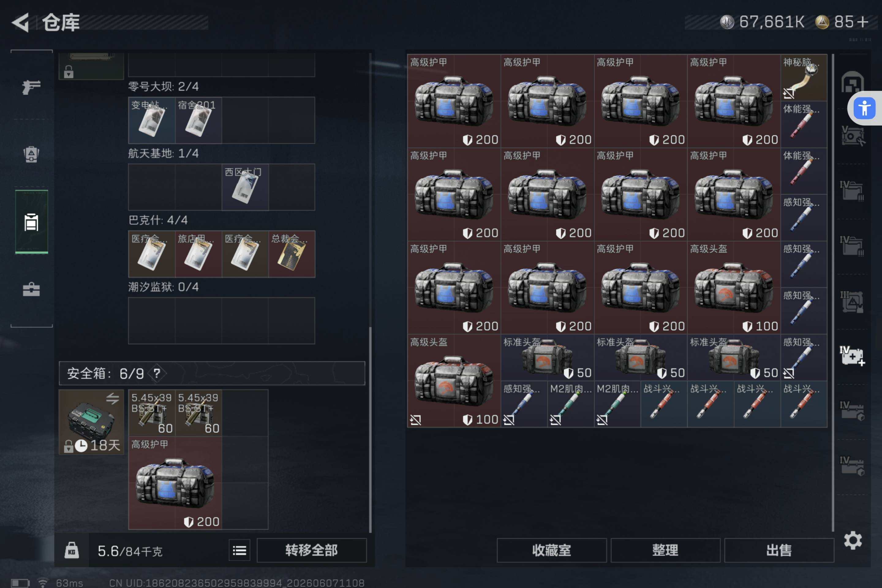Screen dimensions: 882x588
Task: Add premium currency via 85+ counter
Action: coord(842,22)
